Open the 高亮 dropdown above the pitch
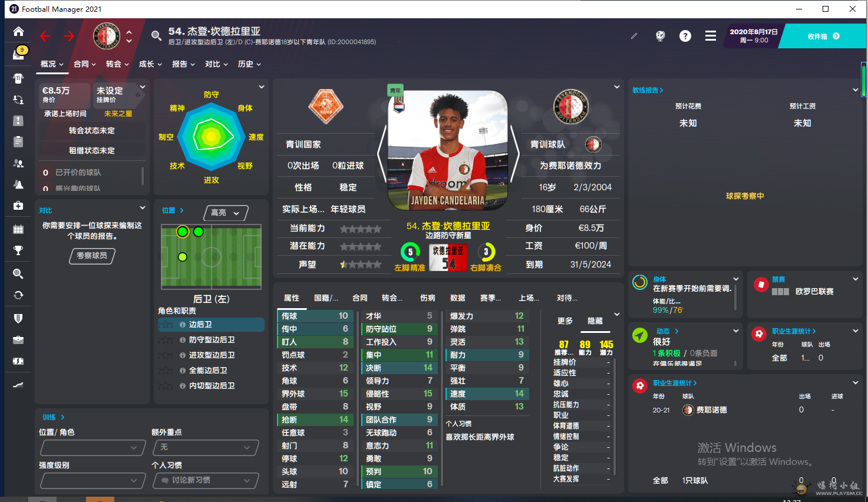The image size is (868, 502). pyautogui.click(x=226, y=213)
